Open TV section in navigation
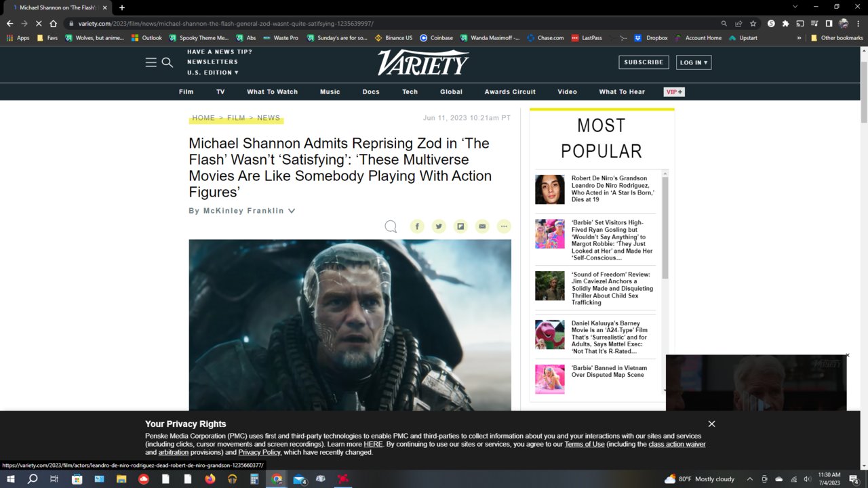The image size is (868, 488). point(220,91)
